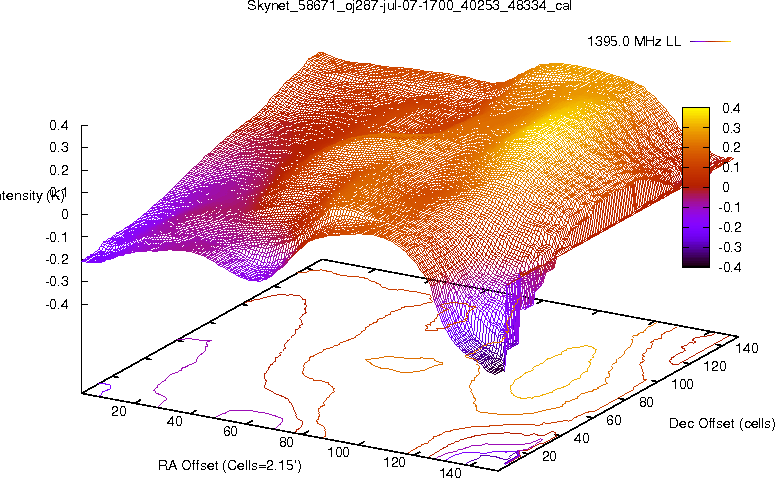Click the plot title Skynet_58671_oj287-jul-07-1700_40253_48334_cal

(x=409, y=6)
